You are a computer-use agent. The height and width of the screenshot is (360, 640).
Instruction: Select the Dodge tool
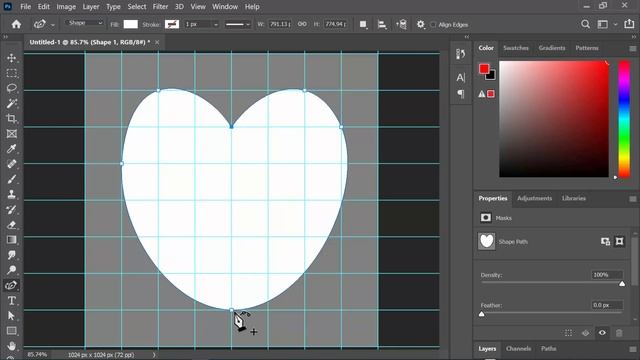[x=11, y=270]
